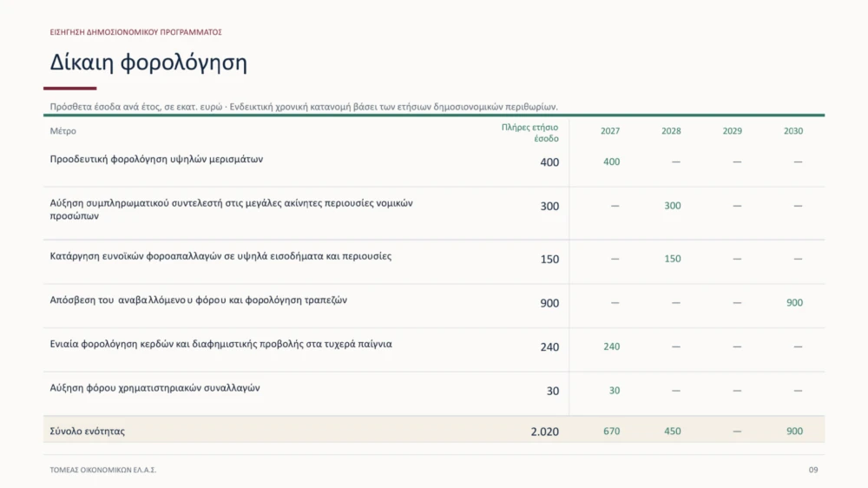
Task: Click full annual revenue value 150
Action: coord(549,260)
